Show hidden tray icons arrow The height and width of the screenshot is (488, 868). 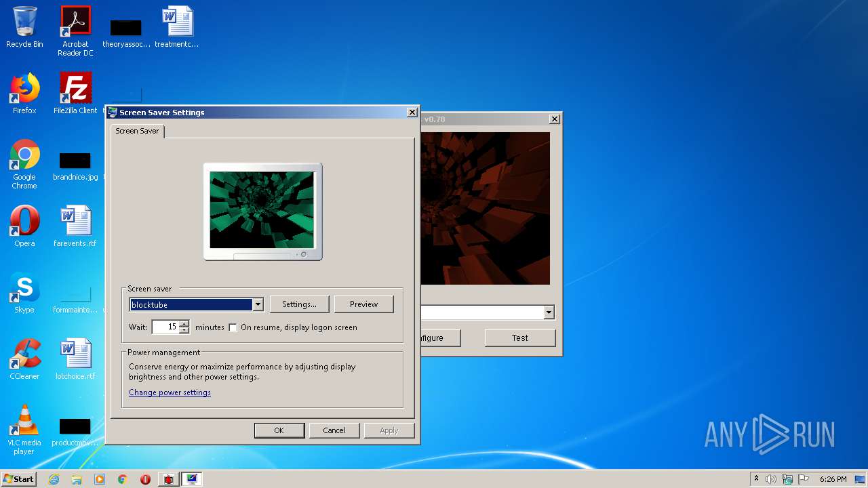[x=756, y=479]
